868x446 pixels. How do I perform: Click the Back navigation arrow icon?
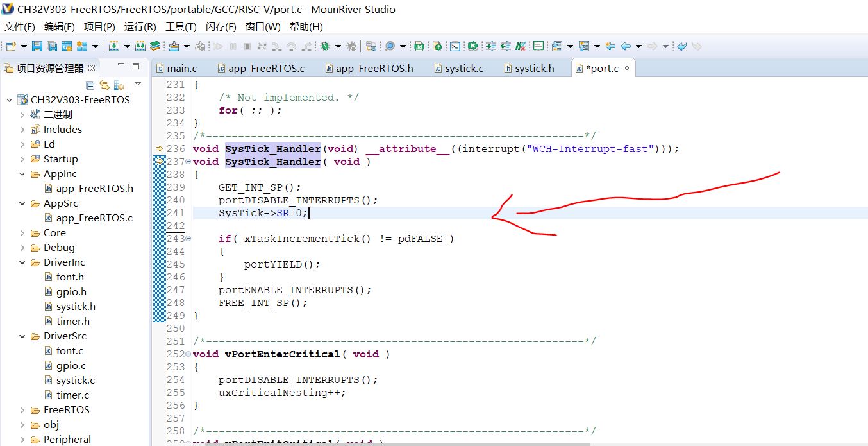(x=625, y=46)
